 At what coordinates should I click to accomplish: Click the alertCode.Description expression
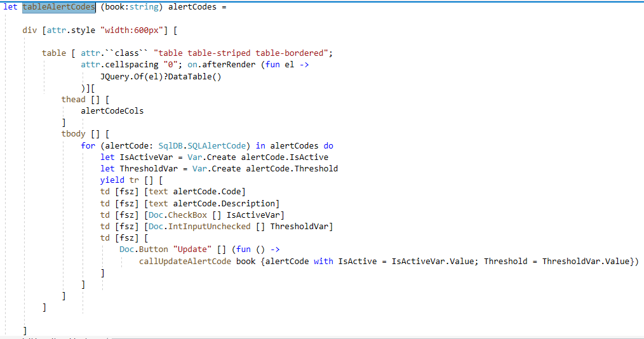[x=224, y=204]
